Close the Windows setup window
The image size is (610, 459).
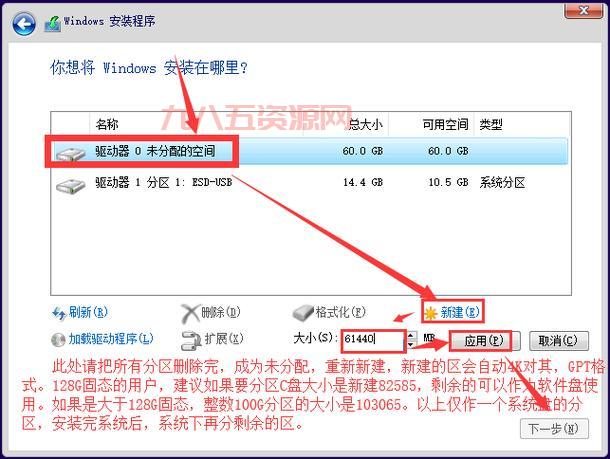583,10
